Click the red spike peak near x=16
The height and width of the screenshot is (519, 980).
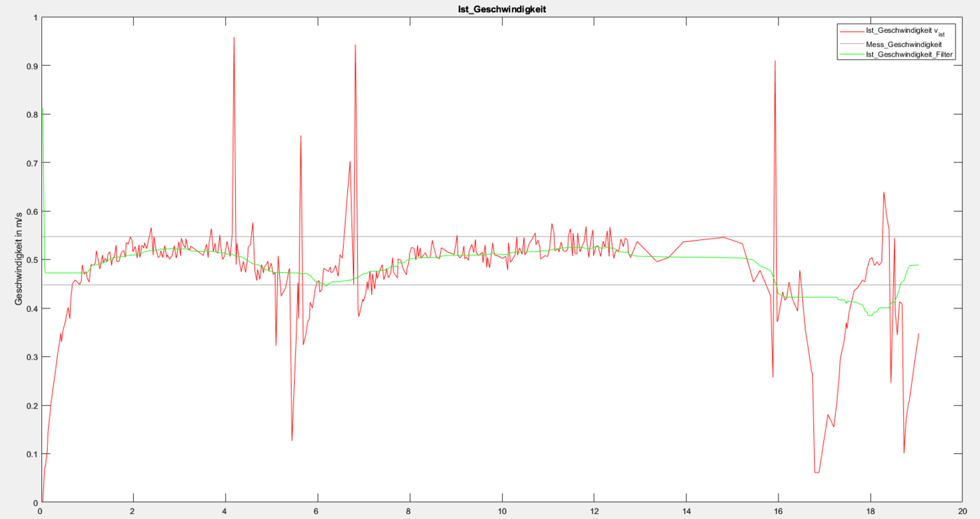[775, 62]
